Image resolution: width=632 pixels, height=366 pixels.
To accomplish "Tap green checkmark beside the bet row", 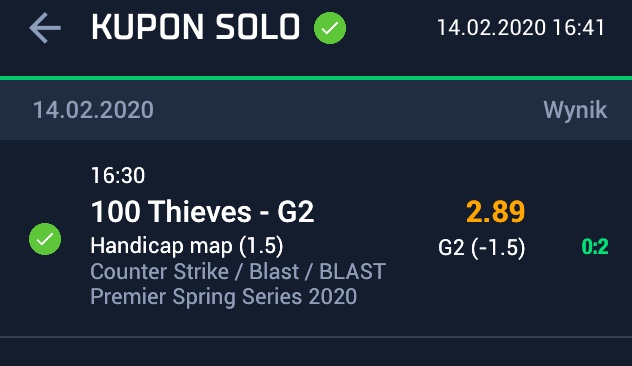I will pyautogui.click(x=45, y=239).
